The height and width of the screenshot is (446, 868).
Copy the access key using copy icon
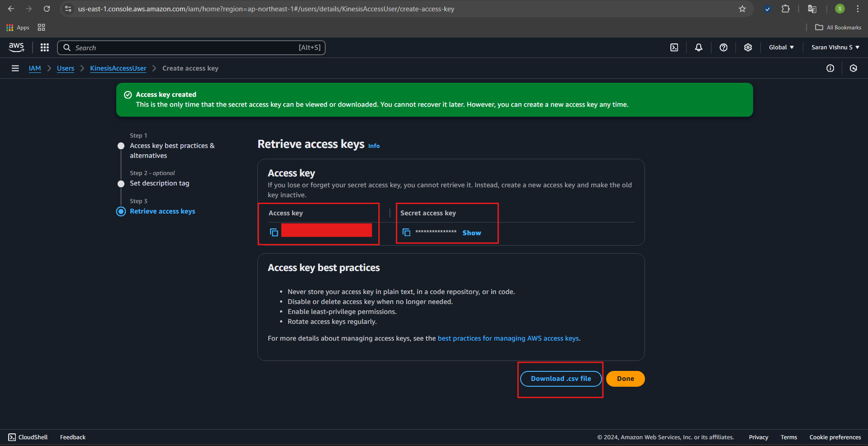click(x=274, y=232)
